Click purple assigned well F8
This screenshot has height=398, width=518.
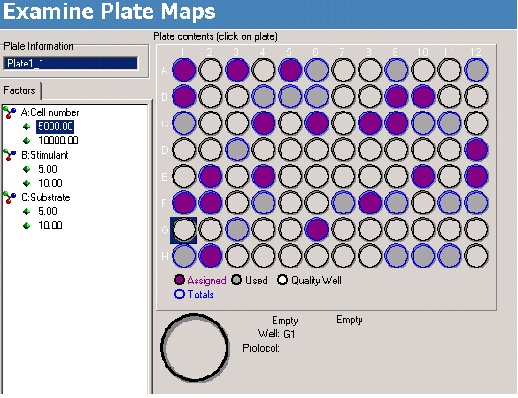[x=370, y=203]
